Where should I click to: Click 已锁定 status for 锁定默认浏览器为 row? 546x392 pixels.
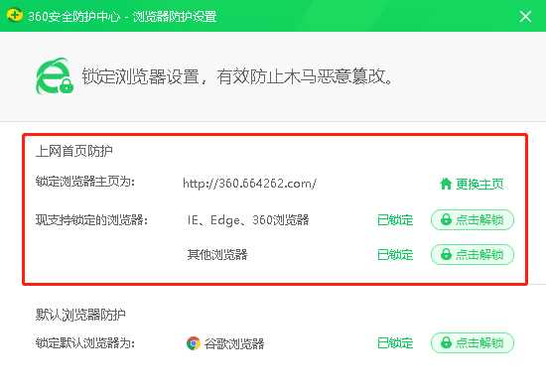[x=395, y=343]
